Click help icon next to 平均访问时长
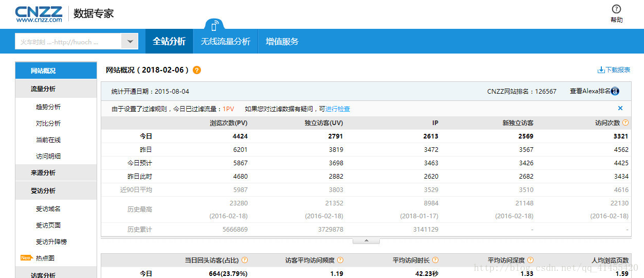Viewport: 644px width, 278px height. coord(435,260)
